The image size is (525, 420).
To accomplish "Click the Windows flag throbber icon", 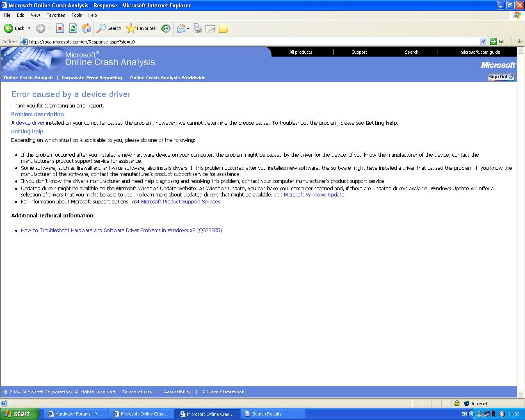I will click(517, 15).
